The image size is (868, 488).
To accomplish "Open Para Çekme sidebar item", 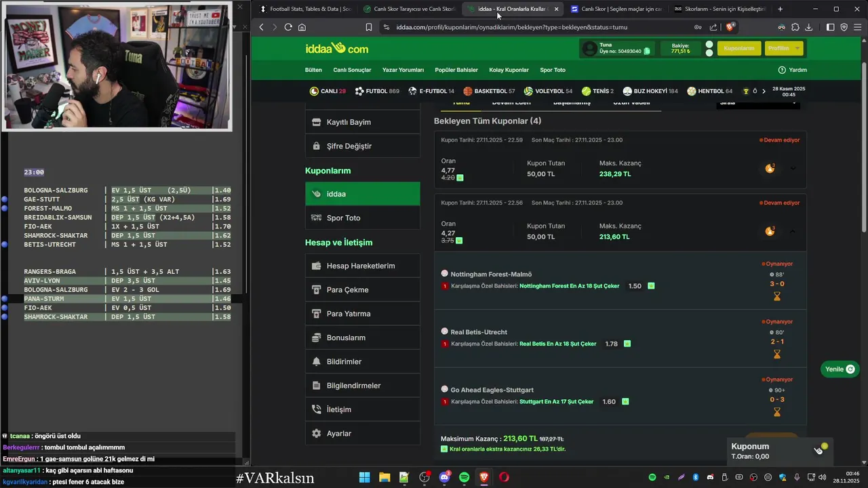I will pos(363,289).
